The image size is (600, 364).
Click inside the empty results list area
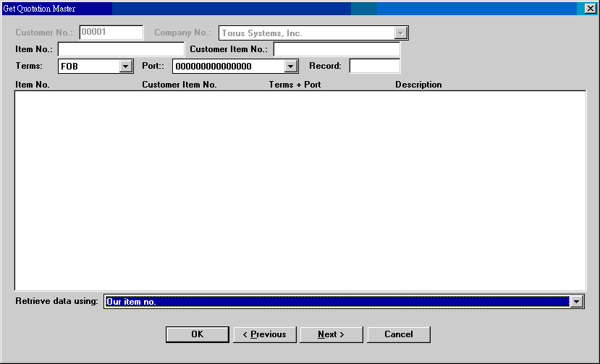(x=300, y=190)
